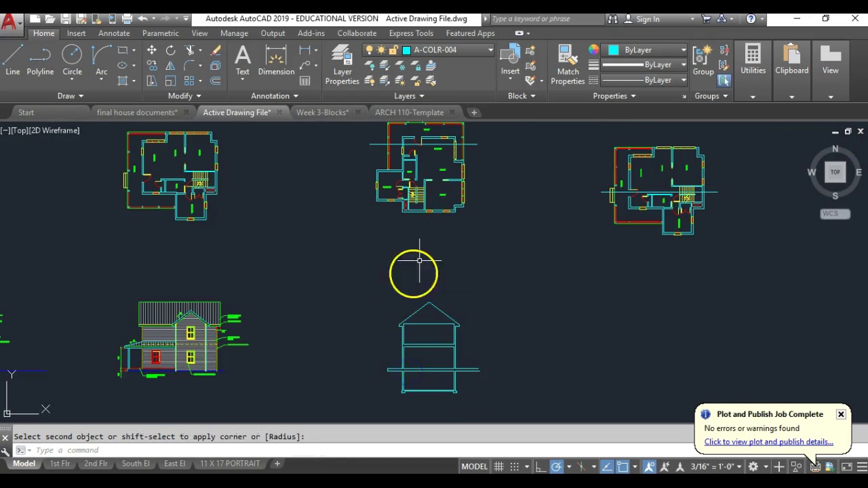Click the Fillet tool icon
This screenshot has width=868, height=488.
[189, 66]
